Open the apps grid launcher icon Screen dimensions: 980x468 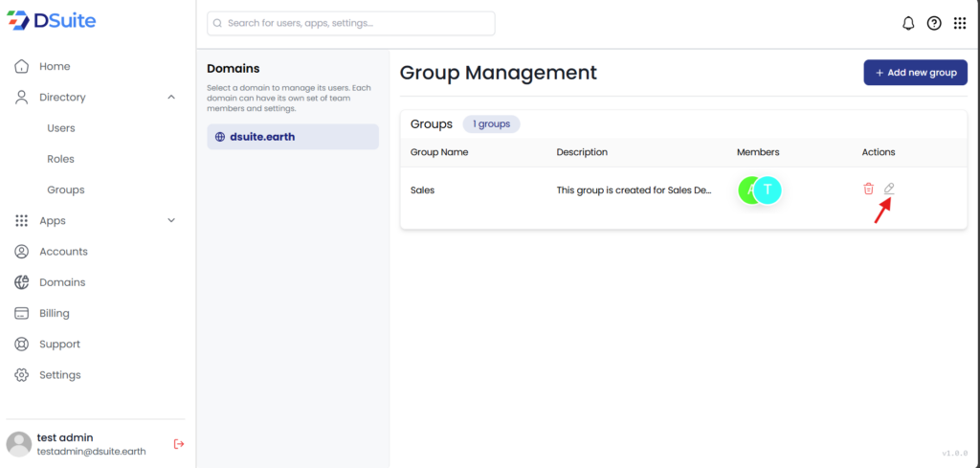pyautogui.click(x=960, y=23)
